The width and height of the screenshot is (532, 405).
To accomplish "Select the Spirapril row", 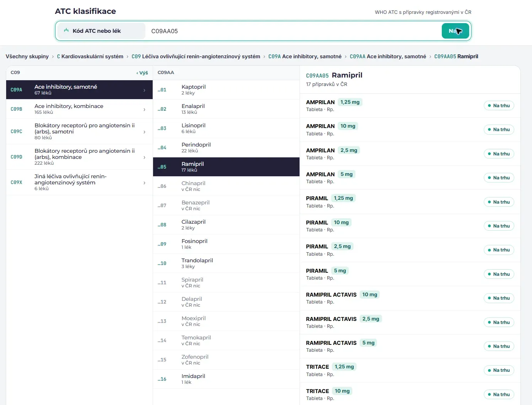I will [x=226, y=283].
